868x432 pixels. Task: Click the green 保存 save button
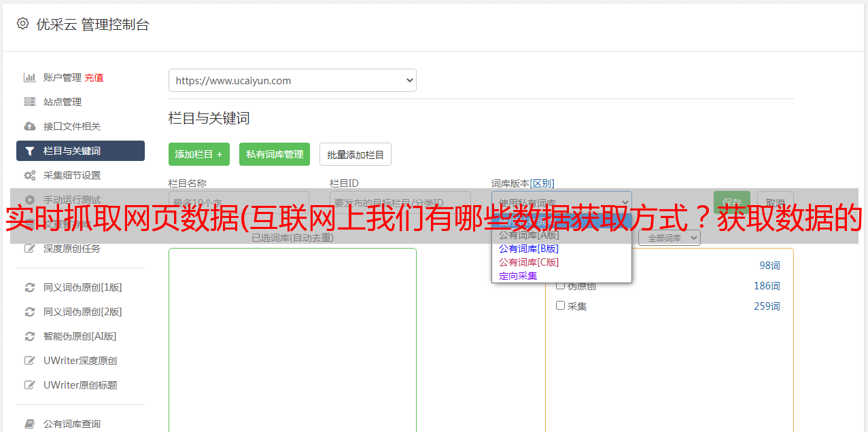point(732,202)
